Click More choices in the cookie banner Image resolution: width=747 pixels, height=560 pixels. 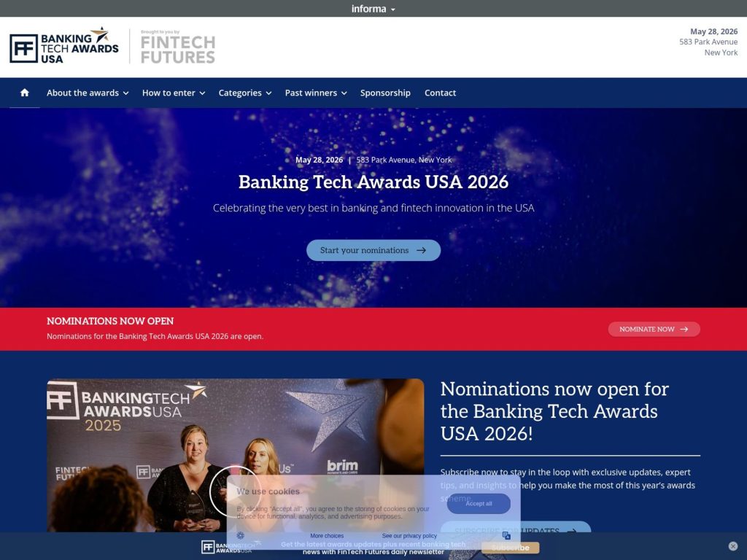[327, 535]
